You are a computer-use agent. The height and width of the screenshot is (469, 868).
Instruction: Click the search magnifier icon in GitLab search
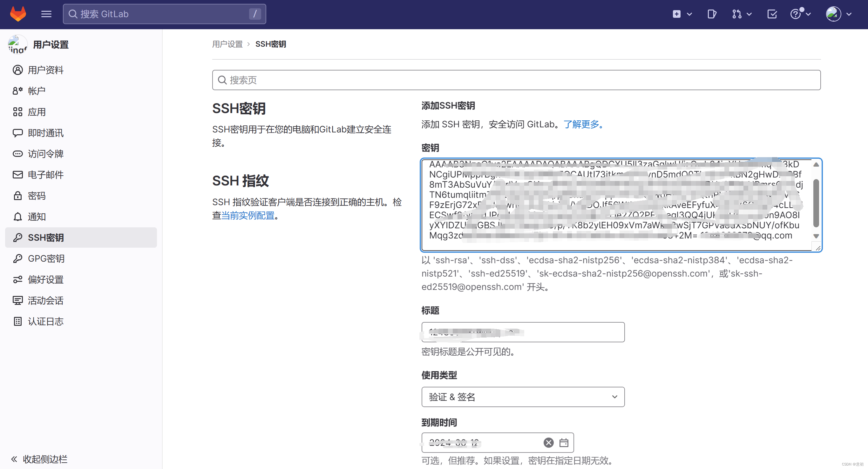73,14
